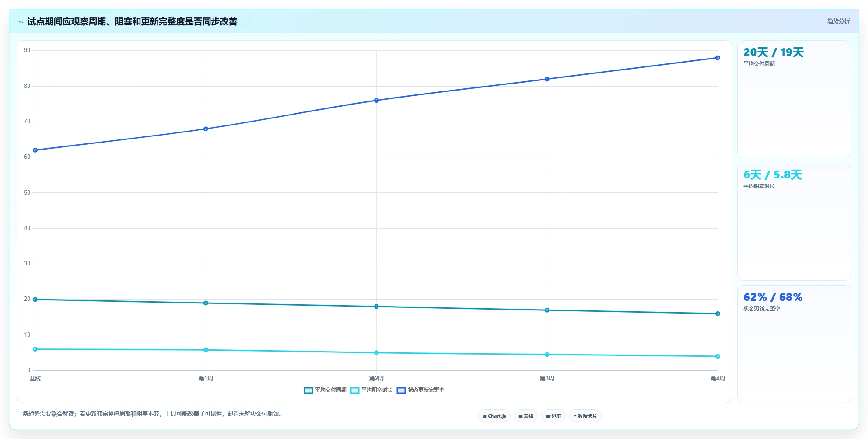Click the 第2周 x-axis label
Viewport: 868px width, 439px height.
(x=376, y=378)
